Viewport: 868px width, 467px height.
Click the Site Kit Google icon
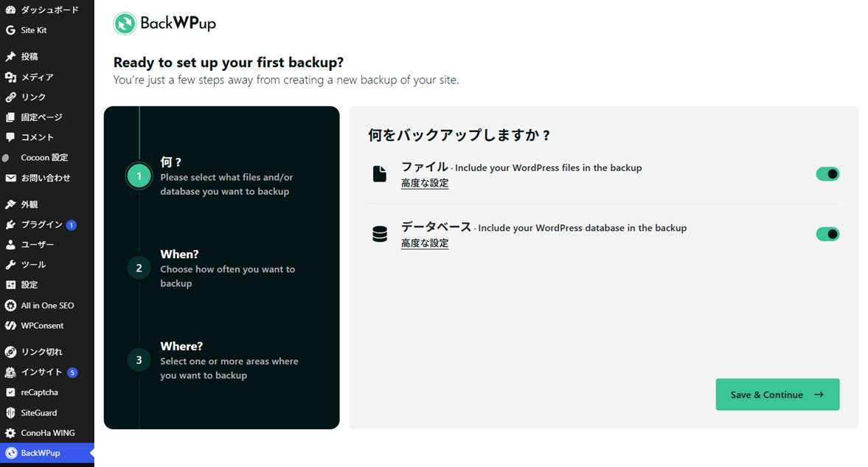pos(10,30)
